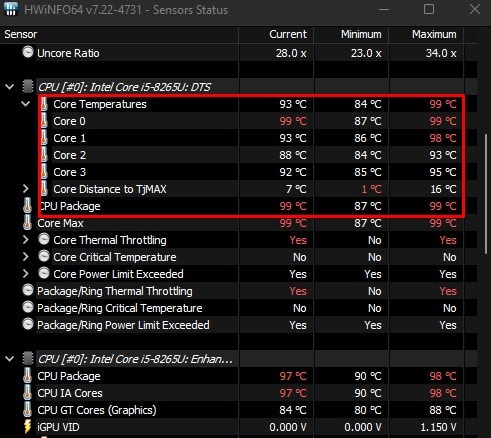
Task: Click the thermometer icon next to Core 3
Action: pos(44,172)
